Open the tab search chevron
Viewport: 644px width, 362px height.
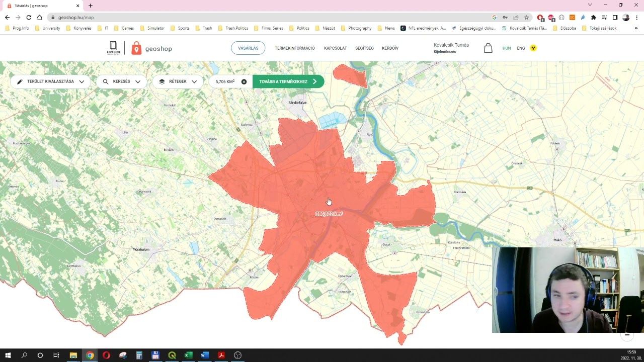coord(590,5)
